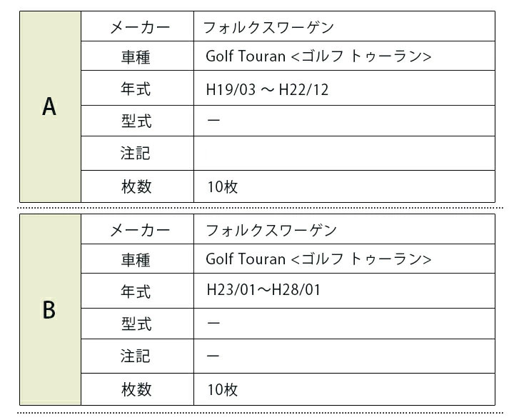This screenshot has width=514, height=420.
Task: Click the 注記 label in table B
Action: pyautogui.click(x=136, y=356)
